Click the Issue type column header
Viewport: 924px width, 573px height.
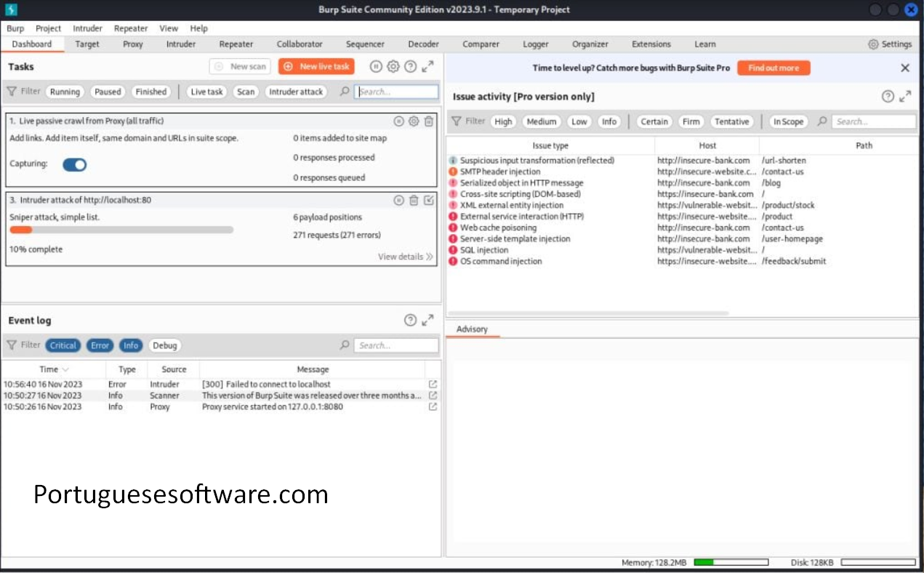(x=550, y=145)
